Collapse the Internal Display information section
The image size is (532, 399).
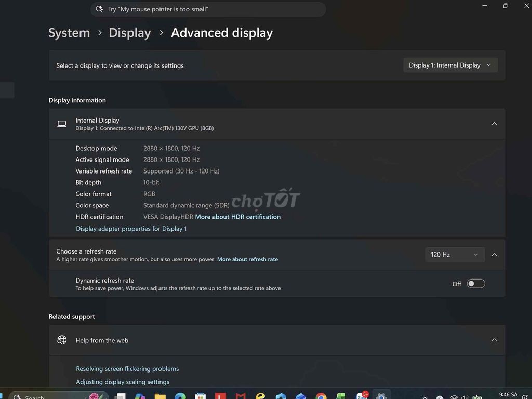tap(494, 124)
